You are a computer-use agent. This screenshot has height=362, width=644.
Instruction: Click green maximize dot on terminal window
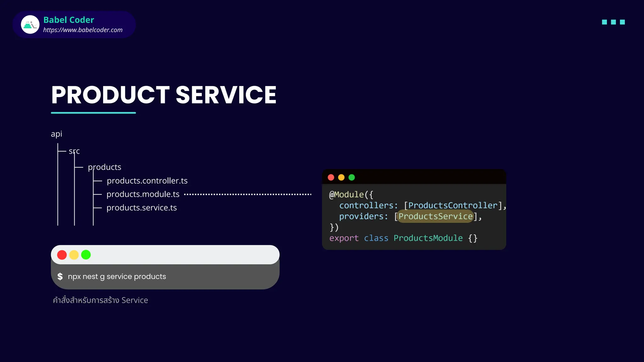click(86, 255)
